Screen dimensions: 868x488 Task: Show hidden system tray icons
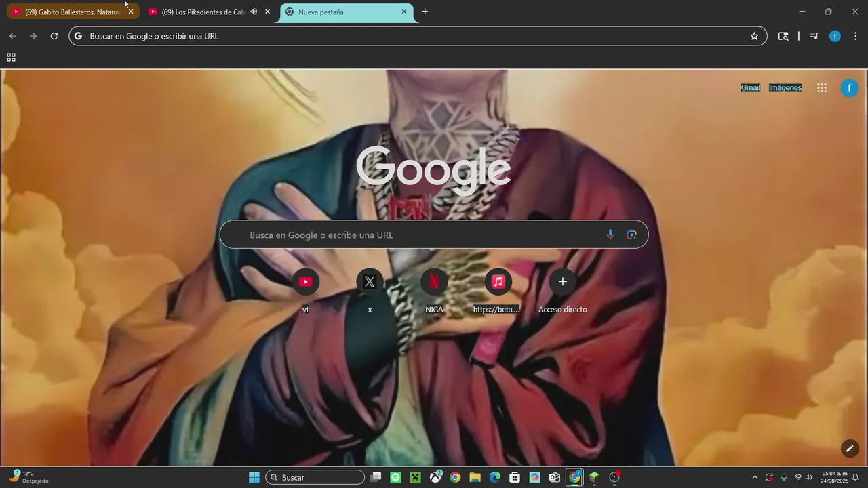pos(755,477)
